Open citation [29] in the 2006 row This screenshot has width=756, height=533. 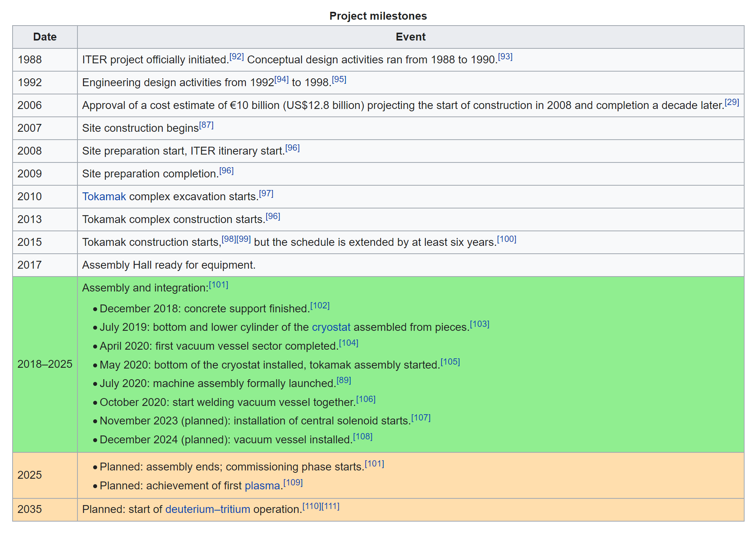click(x=732, y=102)
